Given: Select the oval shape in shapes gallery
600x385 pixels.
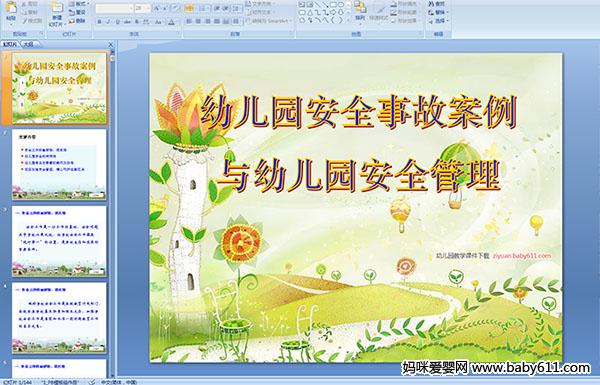Looking at the screenshot, I should [x=341, y=4].
